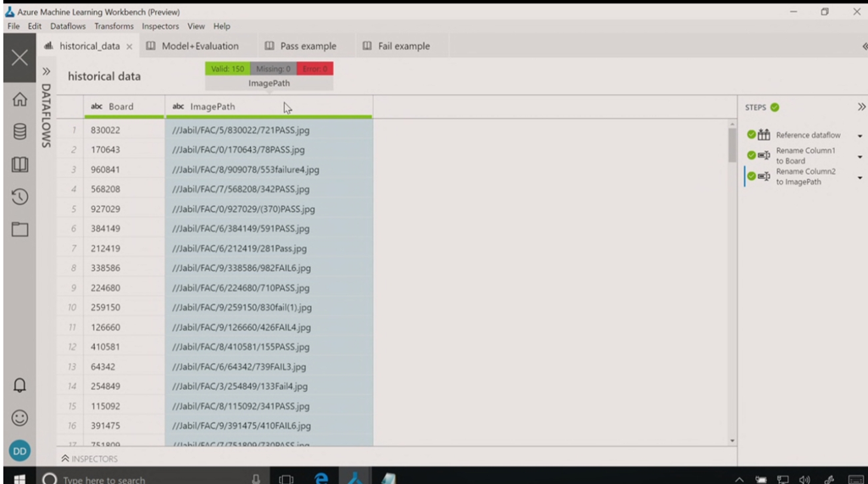Select Board cell 64342
The width and height of the screenshot is (868, 484).
(x=124, y=366)
